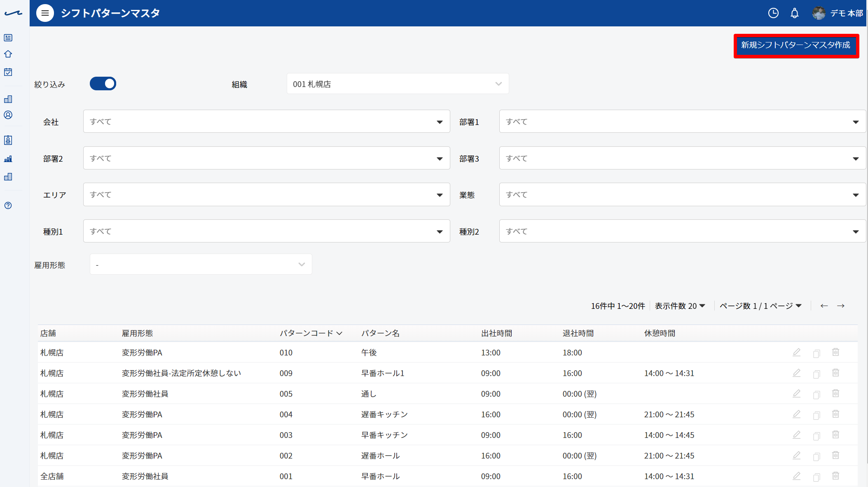Edit pattern 010 午後 row

click(797, 353)
